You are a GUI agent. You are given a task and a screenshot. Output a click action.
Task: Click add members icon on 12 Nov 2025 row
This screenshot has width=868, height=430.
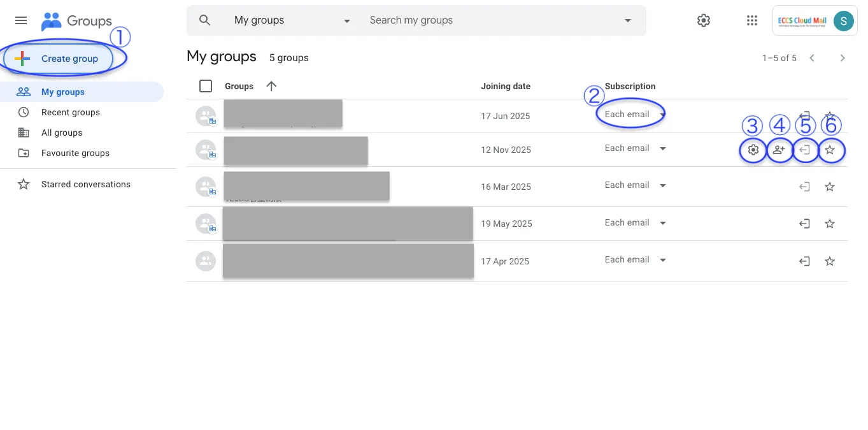pos(779,150)
